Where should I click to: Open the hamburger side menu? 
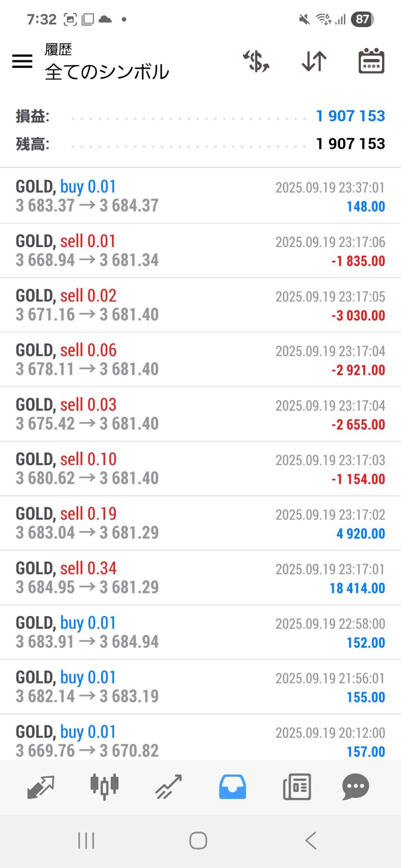coord(22,61)
